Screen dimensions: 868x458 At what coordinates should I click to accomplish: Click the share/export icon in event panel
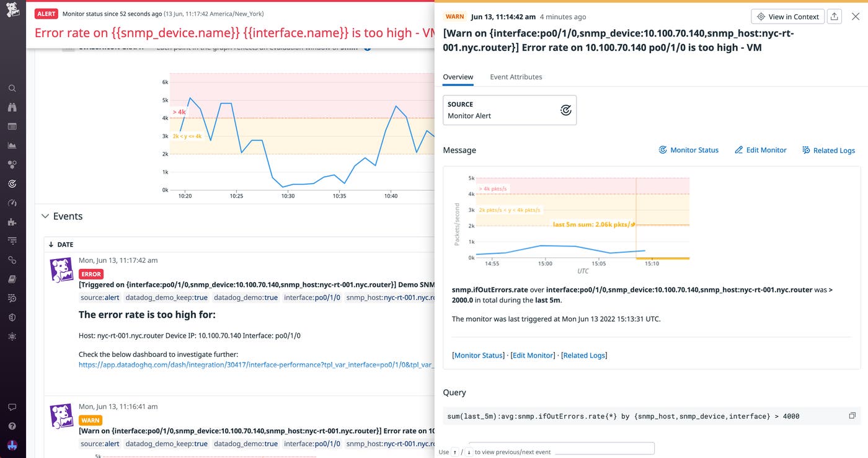[x=835, y=17]
